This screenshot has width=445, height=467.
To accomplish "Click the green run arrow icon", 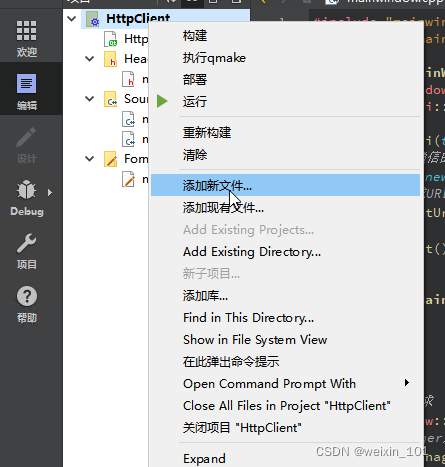I will coord(162,101).
